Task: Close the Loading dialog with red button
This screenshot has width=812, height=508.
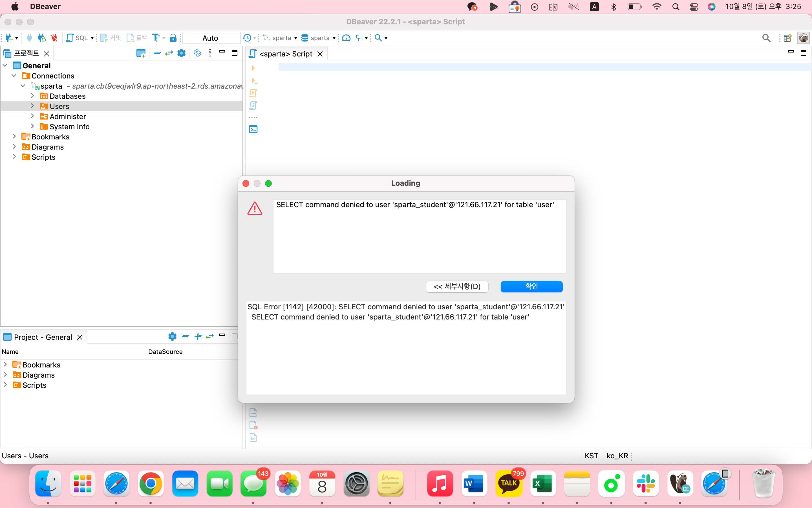Action: tap(246, 183)
